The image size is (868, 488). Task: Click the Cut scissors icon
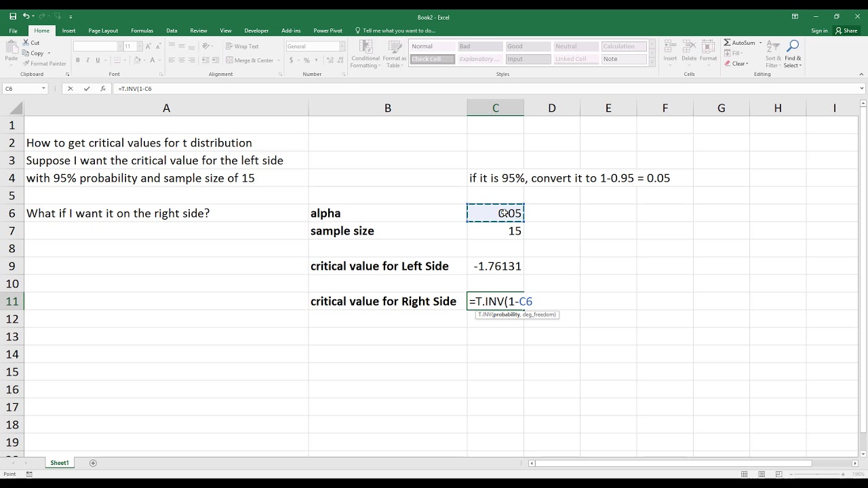26,43
